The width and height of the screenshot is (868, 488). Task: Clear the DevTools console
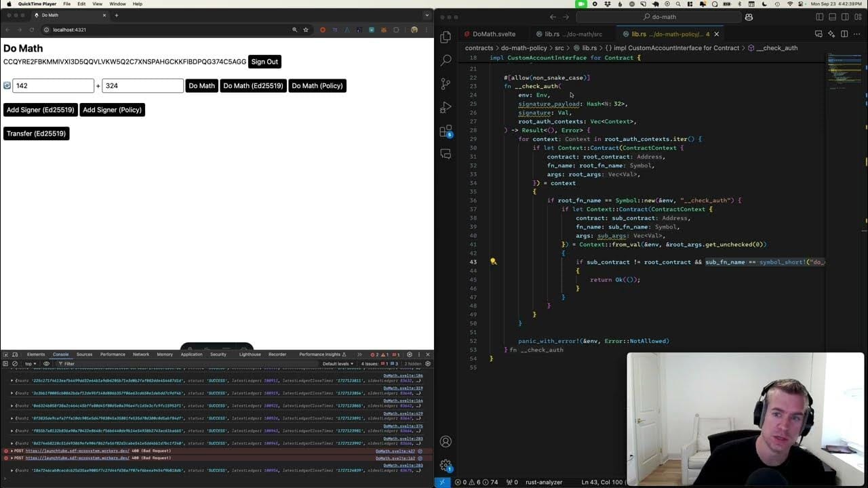pyautogui.click(x=15, y=364)
